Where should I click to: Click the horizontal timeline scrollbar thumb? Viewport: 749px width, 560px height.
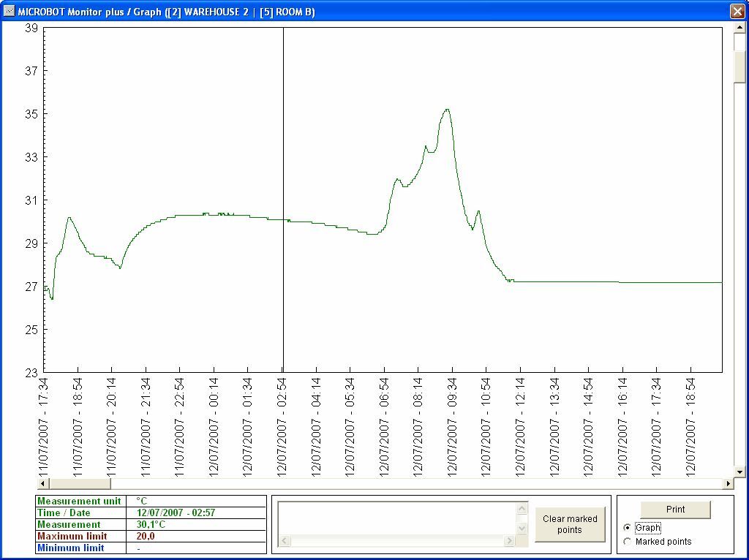[79, 484]
